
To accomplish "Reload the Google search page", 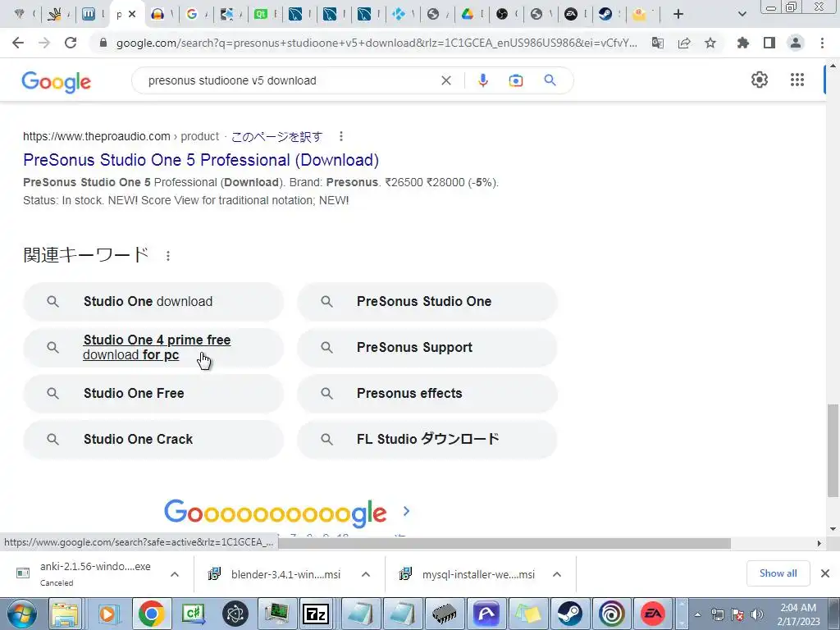I will [71, 43].
